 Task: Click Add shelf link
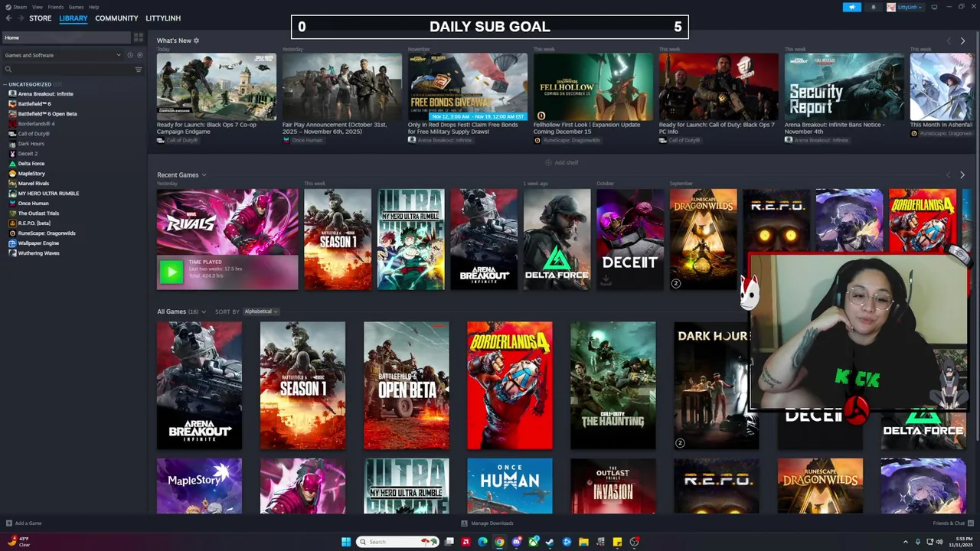tap(562, 163)
